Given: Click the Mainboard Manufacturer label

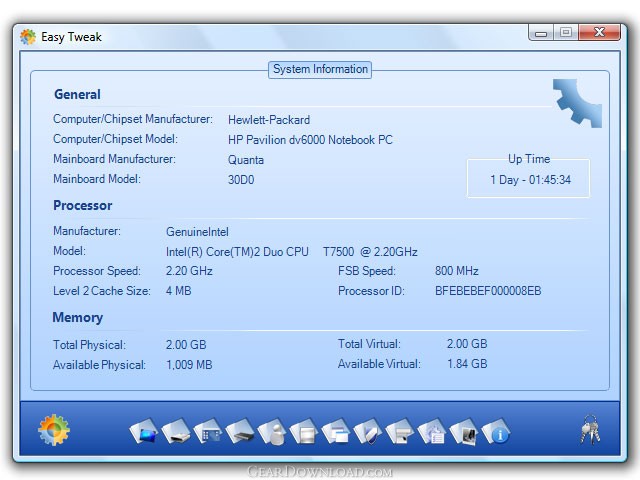Looking at the screenshot, I should click(114, 159).
